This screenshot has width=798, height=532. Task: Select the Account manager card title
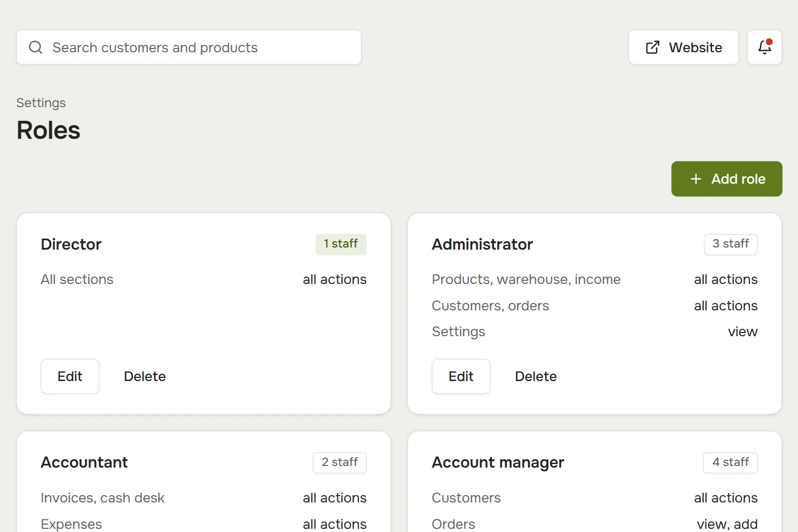click(498, 463)
